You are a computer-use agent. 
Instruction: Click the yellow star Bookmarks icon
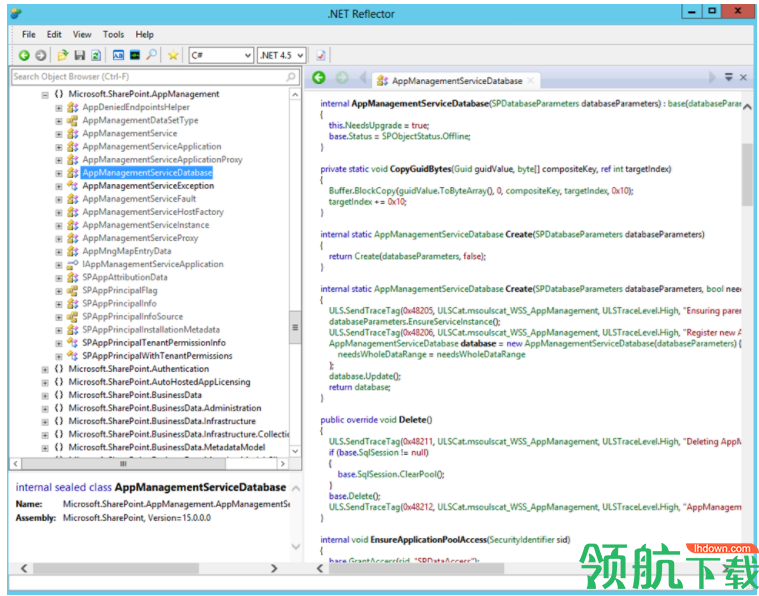[x=173, y=56]
